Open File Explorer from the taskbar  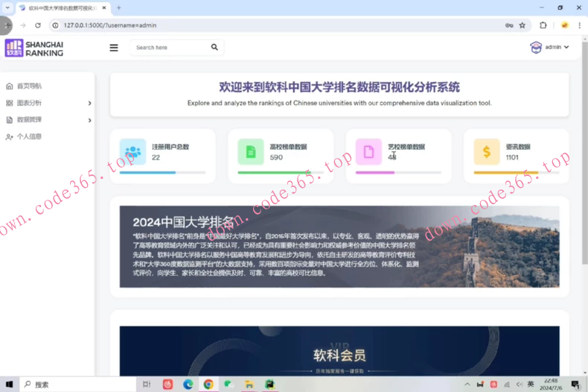249,384
